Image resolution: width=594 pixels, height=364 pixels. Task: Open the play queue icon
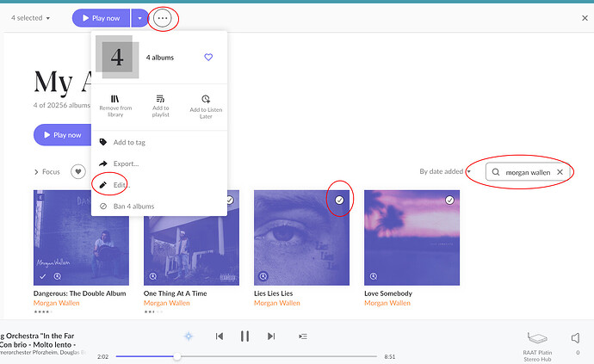point(302,336)
